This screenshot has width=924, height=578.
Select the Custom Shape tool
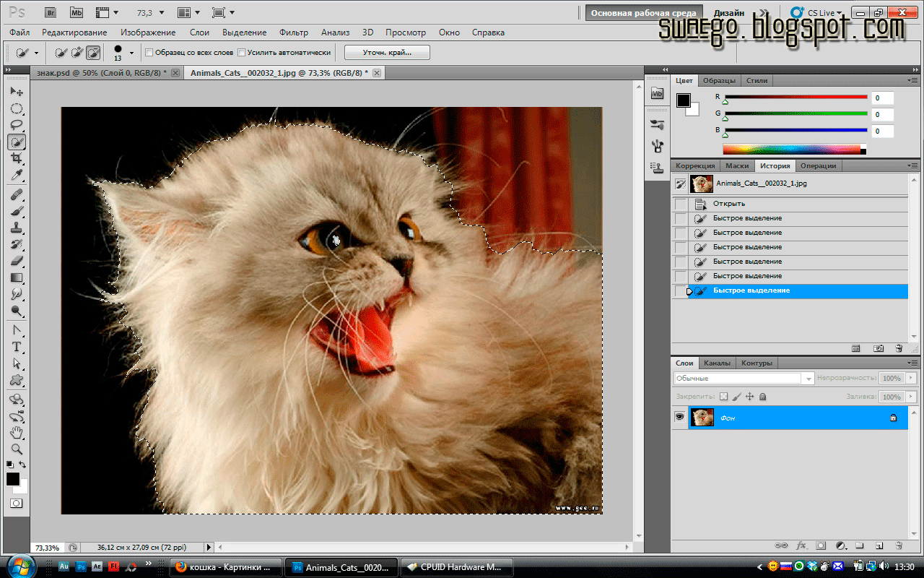pos(17,380)
